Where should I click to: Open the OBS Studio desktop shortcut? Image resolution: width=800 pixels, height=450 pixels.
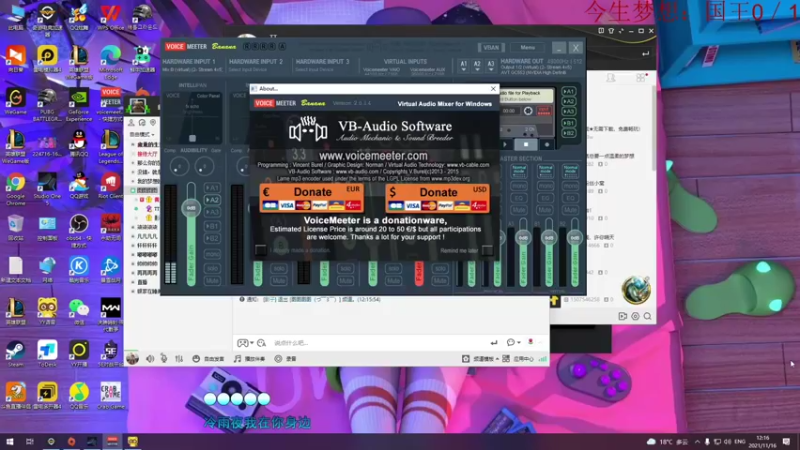79,231
